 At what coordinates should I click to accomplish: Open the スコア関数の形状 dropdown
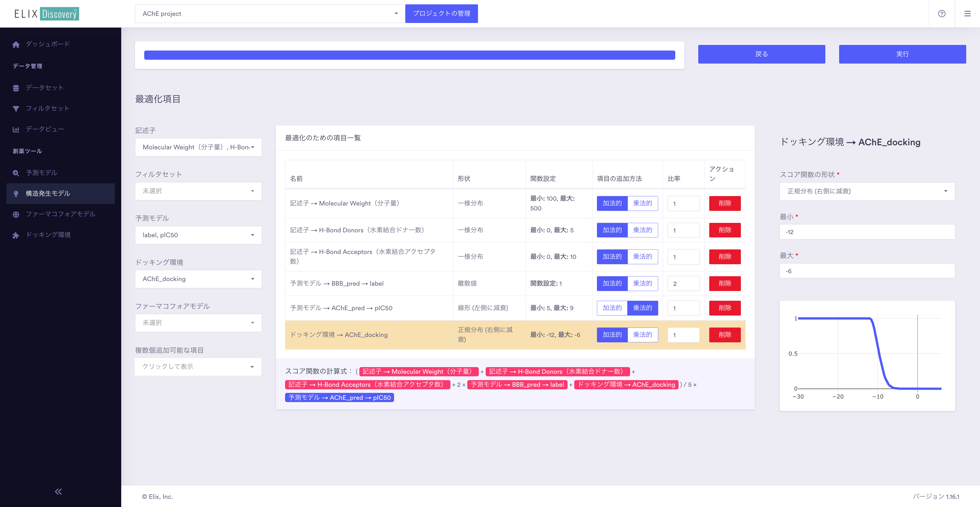coord(867,191)
